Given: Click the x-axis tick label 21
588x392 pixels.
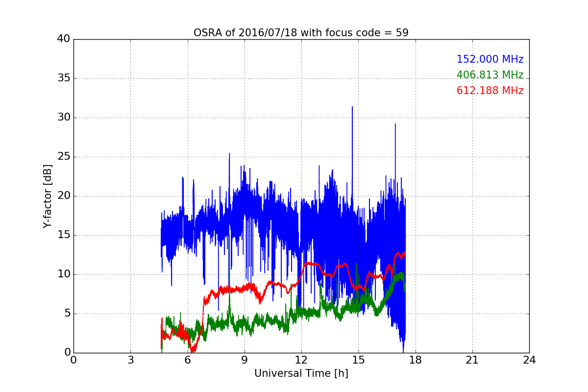Looking at the screenshot, I should tap(472, 360).
